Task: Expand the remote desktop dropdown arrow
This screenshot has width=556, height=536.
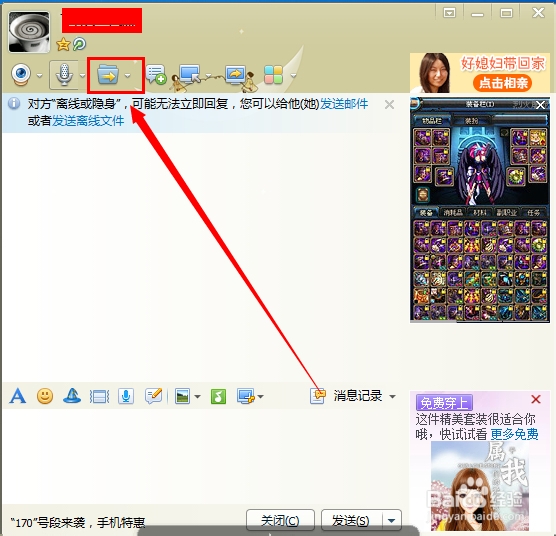Action: (x=208, y=75)
